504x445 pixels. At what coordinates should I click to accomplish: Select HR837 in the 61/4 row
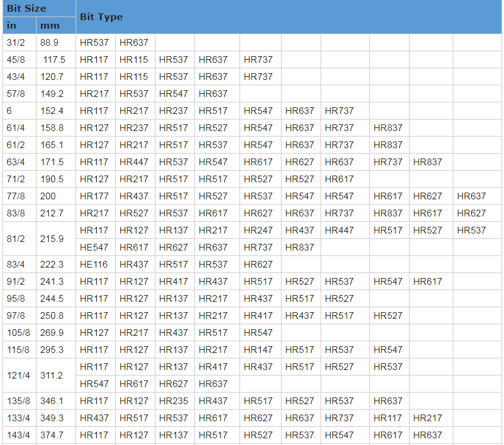[x=388, y=128]
